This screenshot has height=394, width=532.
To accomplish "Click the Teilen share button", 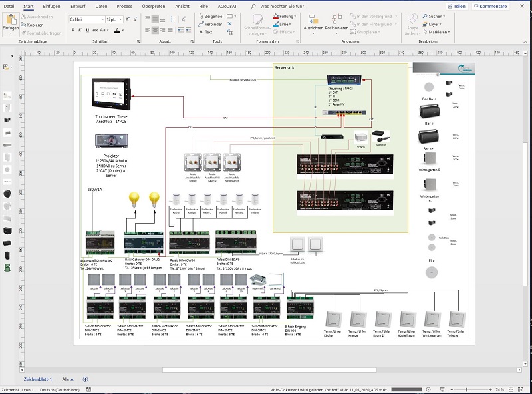I will tap(457, 6).
